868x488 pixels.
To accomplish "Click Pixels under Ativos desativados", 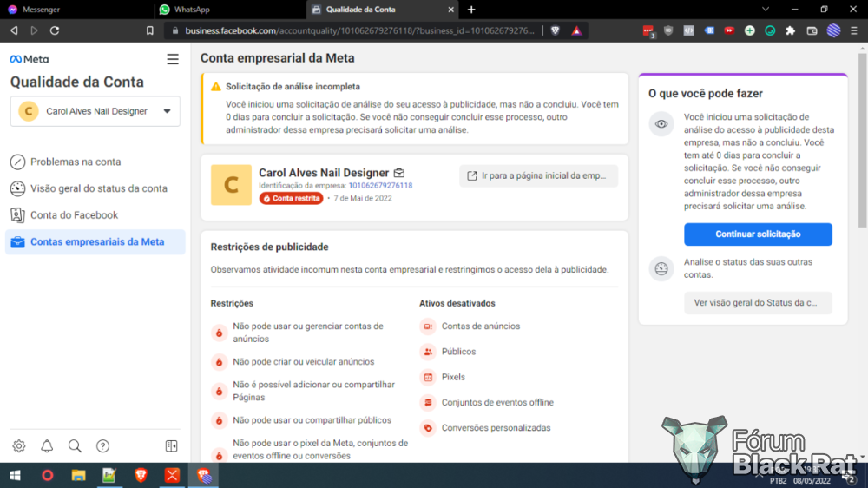I will [453, 377].
